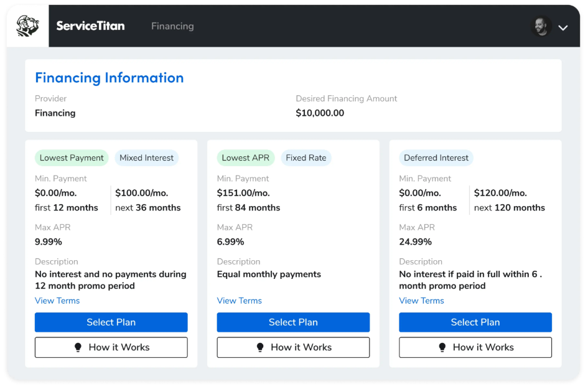Open View Terms for the 24.99% plan
Screen dimensions: 588x389
(x=421, y=301)
